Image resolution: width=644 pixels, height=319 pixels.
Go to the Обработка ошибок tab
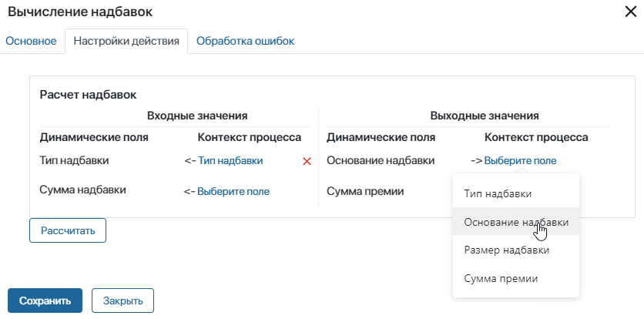pyautogui.click(x=245, y=41)
